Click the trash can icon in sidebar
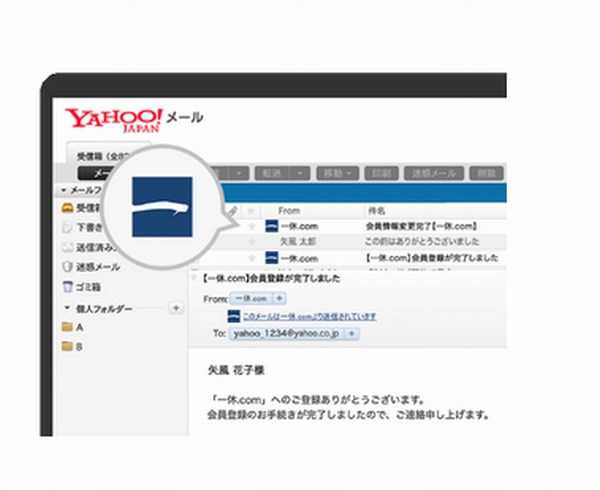 click(x=67, y=287)
